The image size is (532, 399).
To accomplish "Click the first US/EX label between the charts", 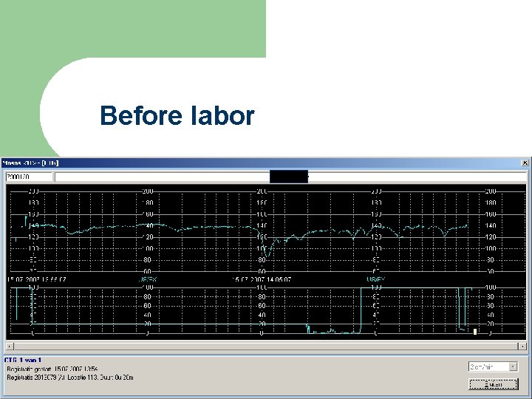I will tap(148, 279).
